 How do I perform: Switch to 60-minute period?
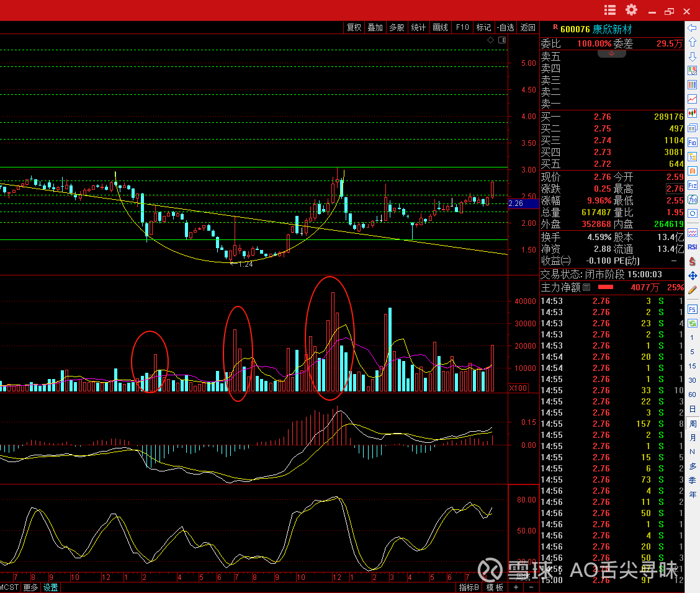pyautogui.click(x=692, y=395)
